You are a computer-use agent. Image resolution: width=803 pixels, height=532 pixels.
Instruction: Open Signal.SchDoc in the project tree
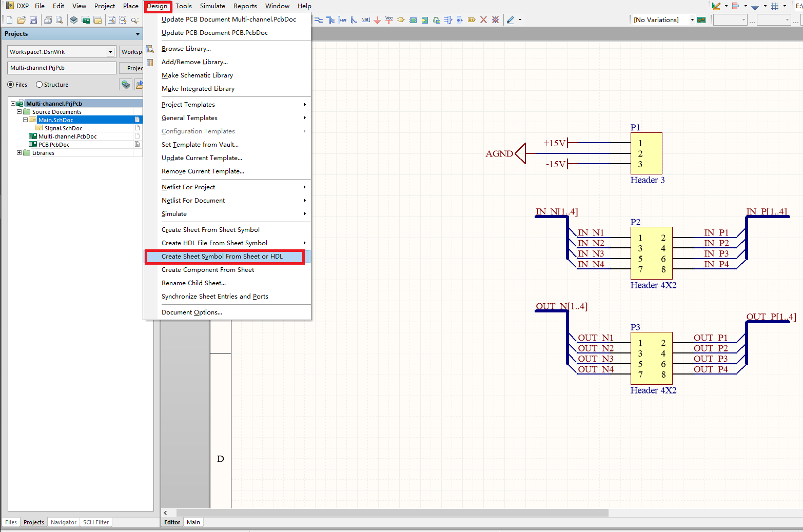point(63,128)
